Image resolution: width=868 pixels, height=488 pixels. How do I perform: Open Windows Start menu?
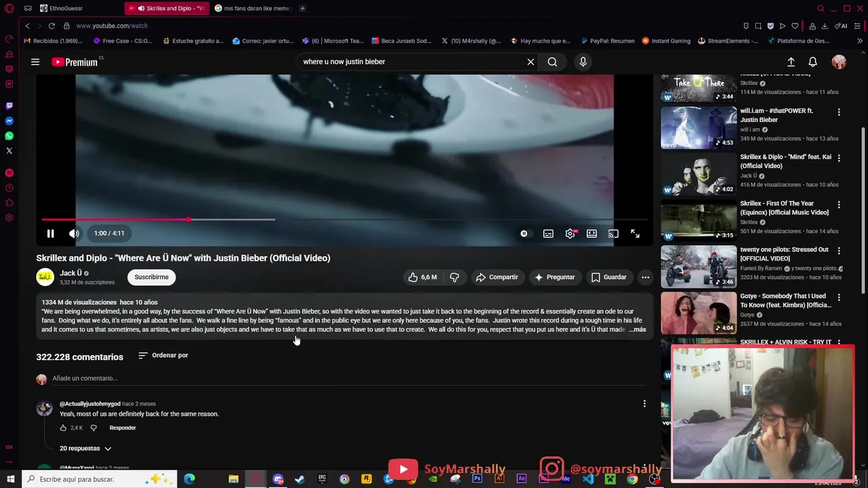tap(10, 479)
